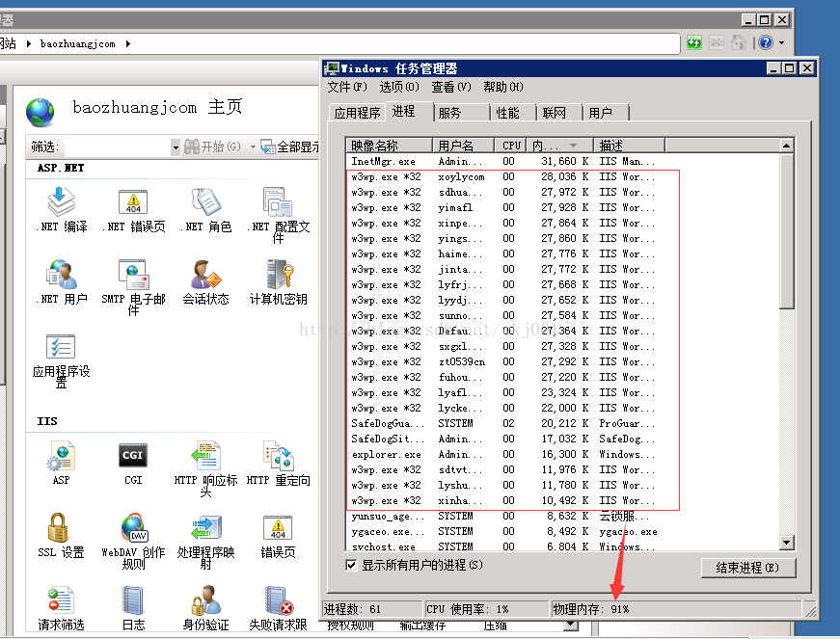Open the HTTP 响应标头 icon
Image resolution: width=840 pixels, height=639 pixels.
(x=205, y=456)
